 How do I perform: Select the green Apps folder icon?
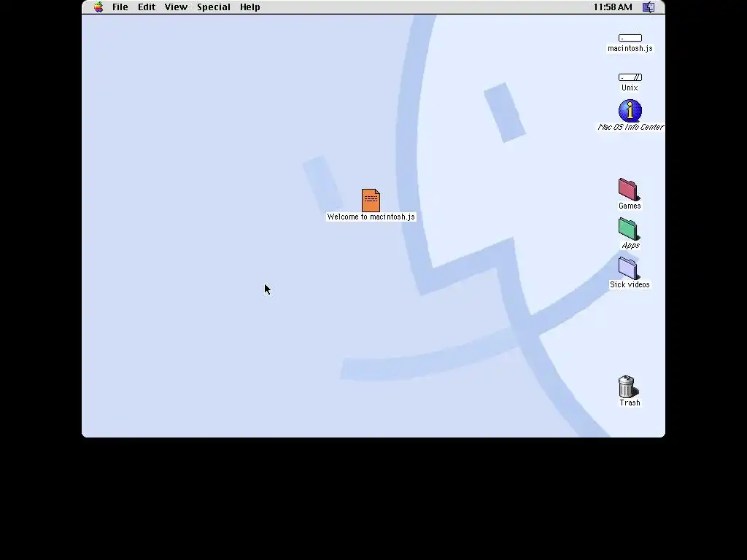click(629, 229)
